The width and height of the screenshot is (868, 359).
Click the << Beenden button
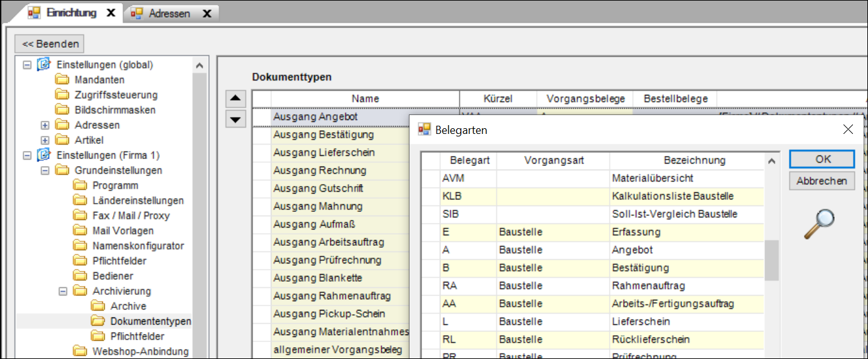50,44
